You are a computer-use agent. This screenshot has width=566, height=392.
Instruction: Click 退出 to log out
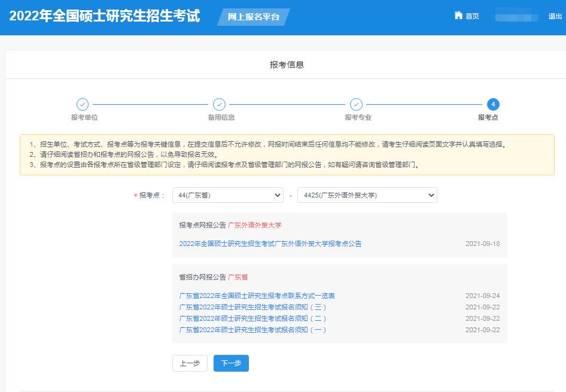(x=556, y=16)
